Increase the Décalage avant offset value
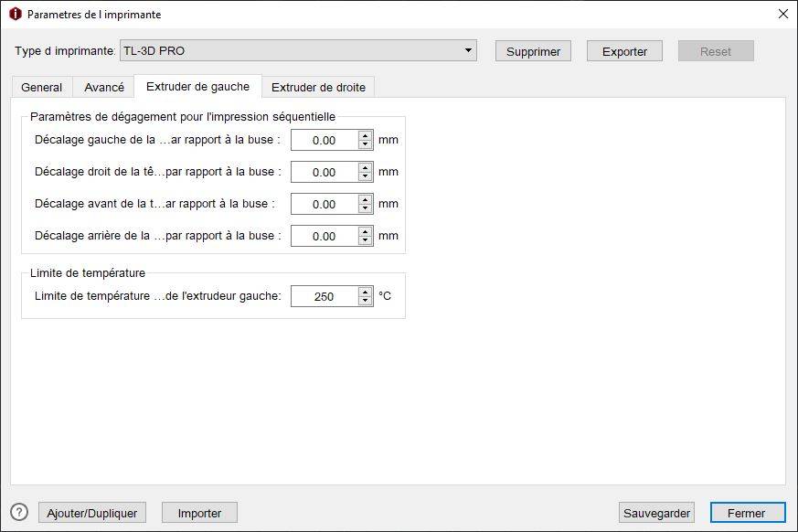Image resolution: width=798 pixels, height=532 pixels. coord(366,199)
